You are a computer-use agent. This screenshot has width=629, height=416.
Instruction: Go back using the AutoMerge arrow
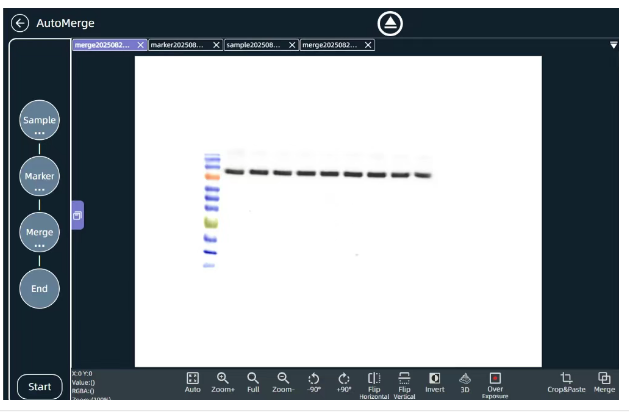click(20, 23)
